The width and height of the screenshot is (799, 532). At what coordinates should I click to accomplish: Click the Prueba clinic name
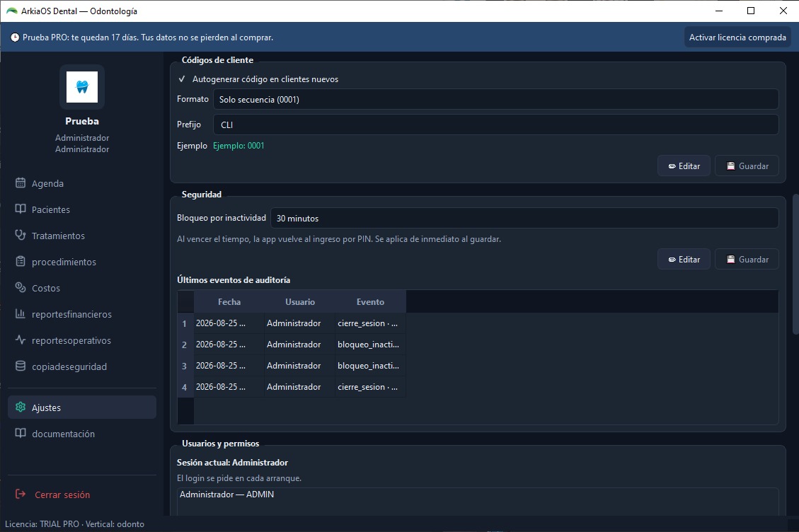click(82, 121)
